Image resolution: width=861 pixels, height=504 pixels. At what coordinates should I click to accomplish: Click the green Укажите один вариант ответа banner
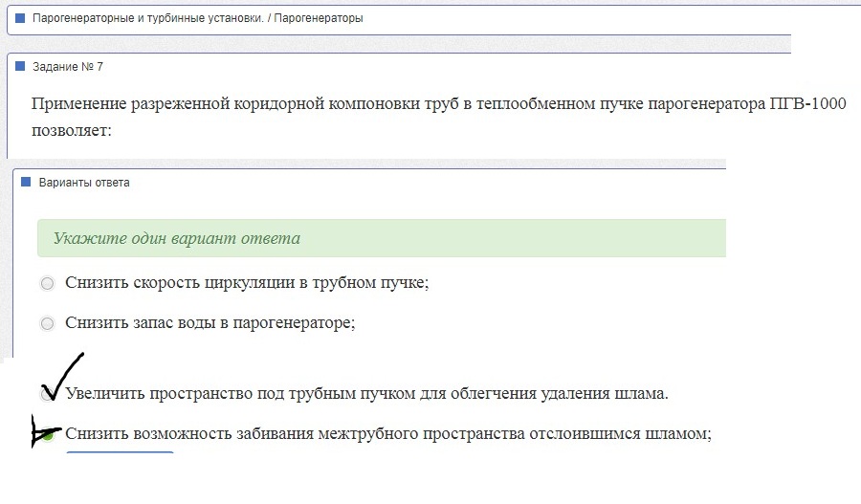pyautogui.click(x=382, y=238)
